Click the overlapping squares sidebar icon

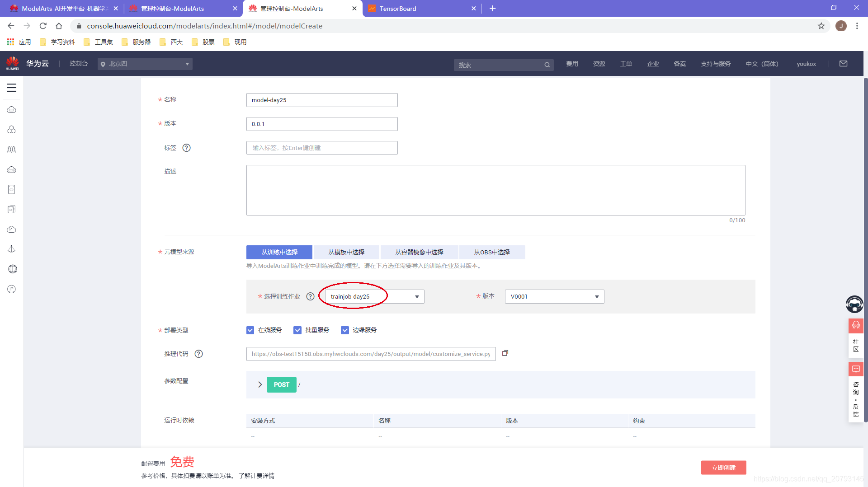[12, 209]
